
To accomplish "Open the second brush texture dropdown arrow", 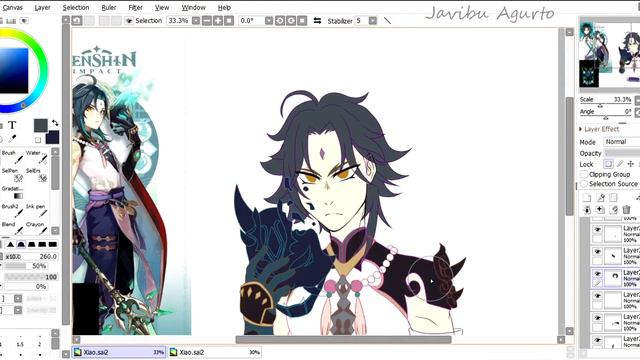I will [x=18, y=311].
